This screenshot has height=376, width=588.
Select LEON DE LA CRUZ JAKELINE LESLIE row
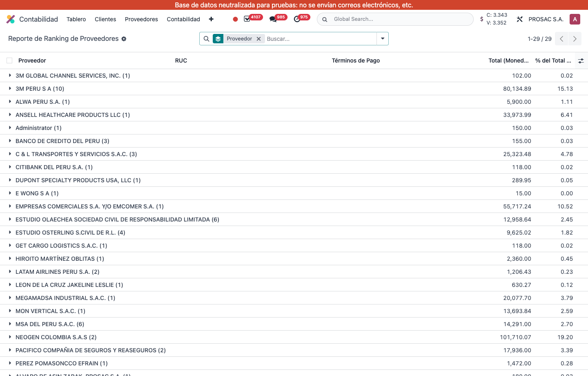(294, 285)
